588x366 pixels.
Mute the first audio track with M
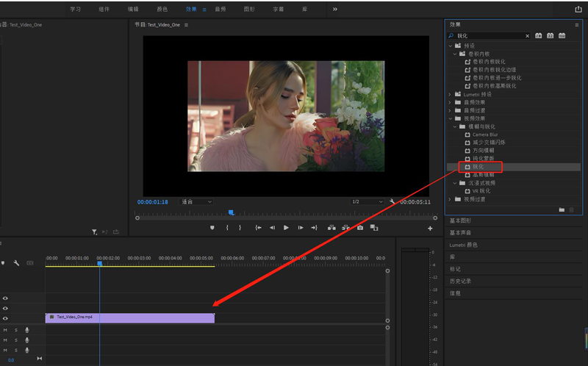[5, 330]
